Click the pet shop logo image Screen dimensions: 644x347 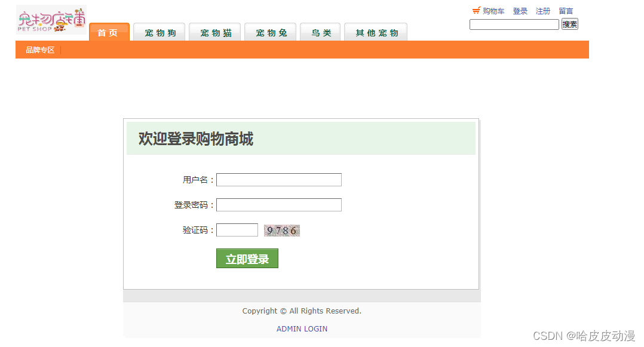pos(51,20)
